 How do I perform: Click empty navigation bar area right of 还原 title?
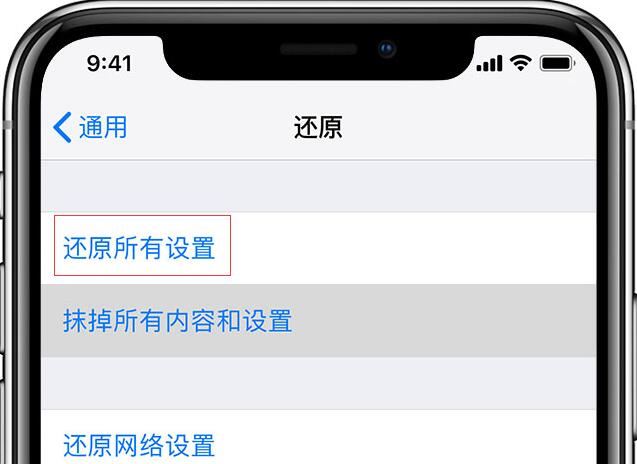tap(467, 127)
